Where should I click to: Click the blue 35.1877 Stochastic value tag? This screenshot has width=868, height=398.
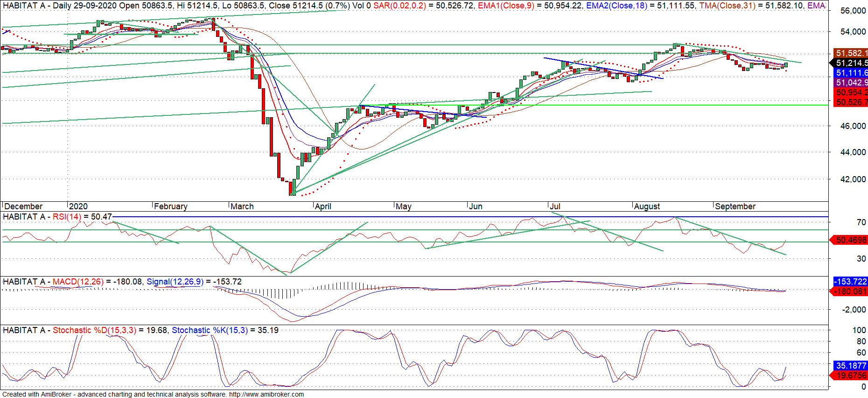pos(851,366)
